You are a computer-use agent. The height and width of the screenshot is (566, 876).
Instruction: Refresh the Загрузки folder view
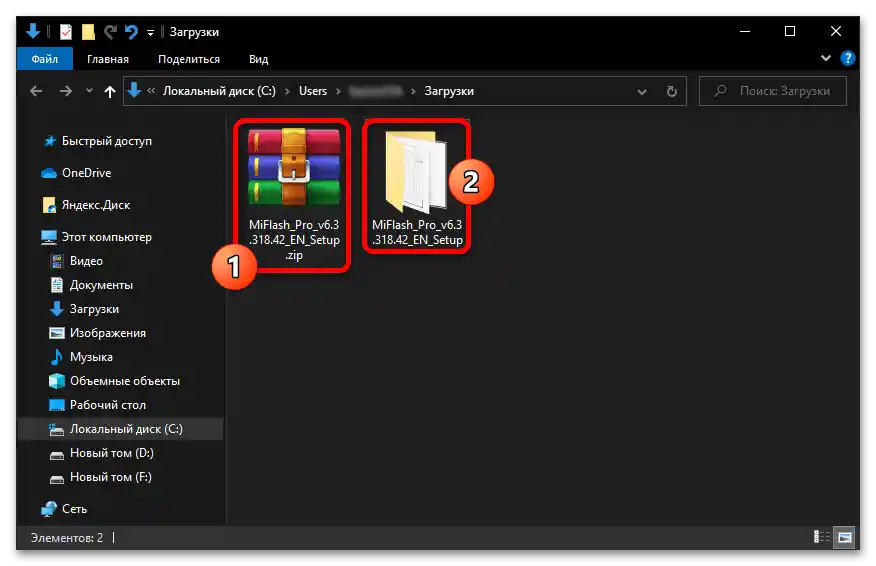[672, 91]
